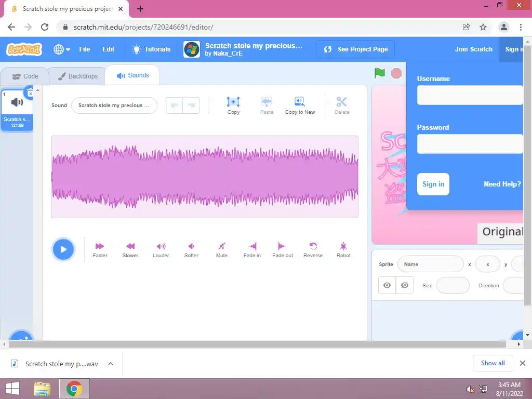Apply the Mute effect
Image resolution: width=532 pixels, height=399 pixels.
221,250
